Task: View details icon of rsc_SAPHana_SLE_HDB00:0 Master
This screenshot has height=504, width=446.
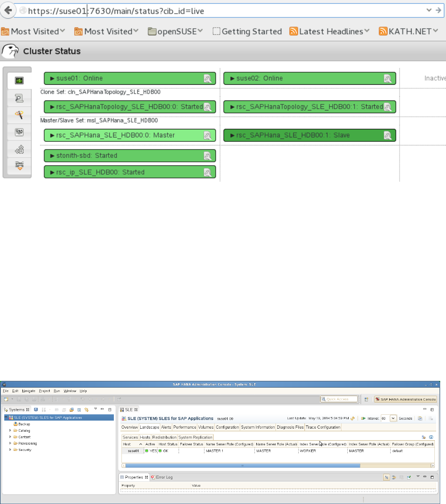Action: coord(208,136)
